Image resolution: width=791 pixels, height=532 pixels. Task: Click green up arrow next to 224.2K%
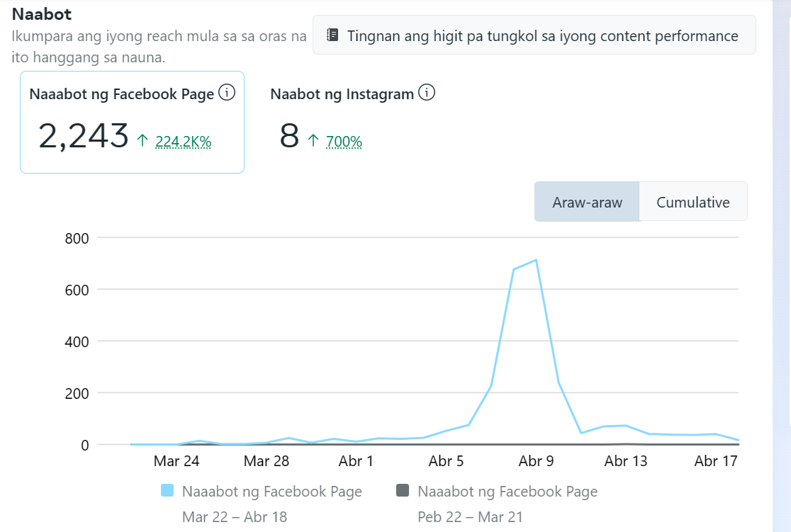(x=142, y=141)
